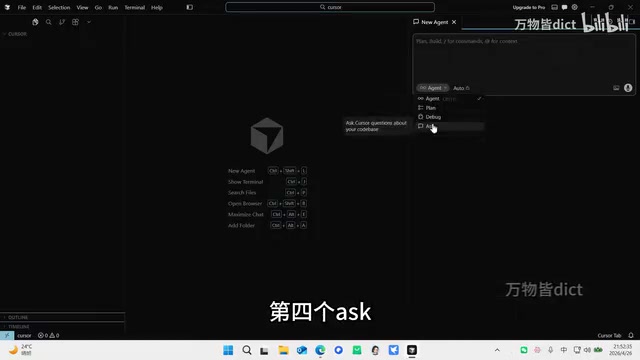640x360 pixels.
Task: Click the command center search box
Action: (x=330, y=7)
